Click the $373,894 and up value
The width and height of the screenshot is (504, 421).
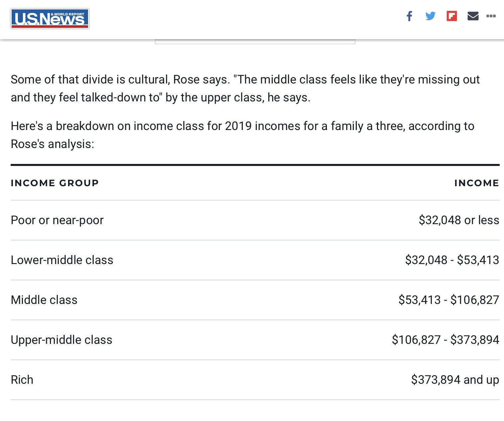click(x=455, y=380)
